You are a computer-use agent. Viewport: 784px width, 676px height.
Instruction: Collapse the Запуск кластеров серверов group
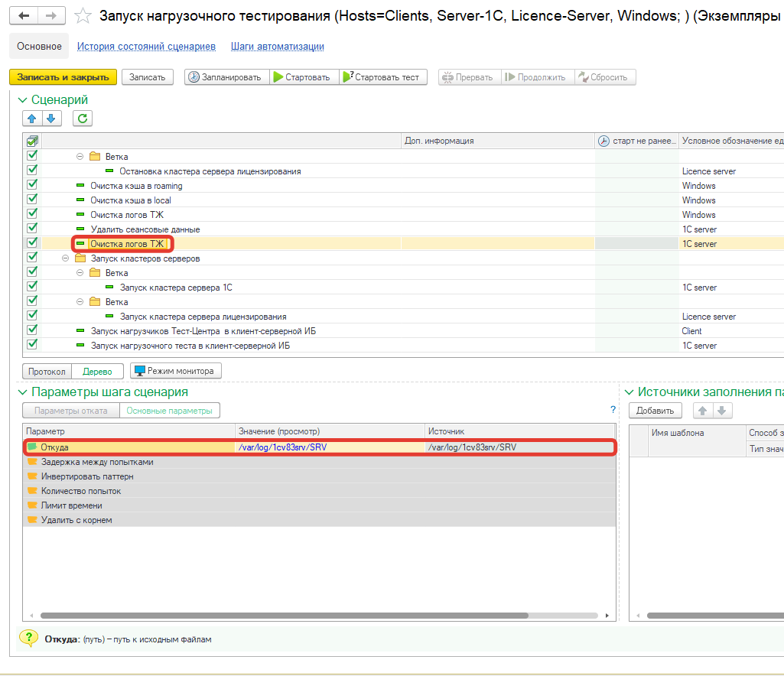tap(65, 258)
